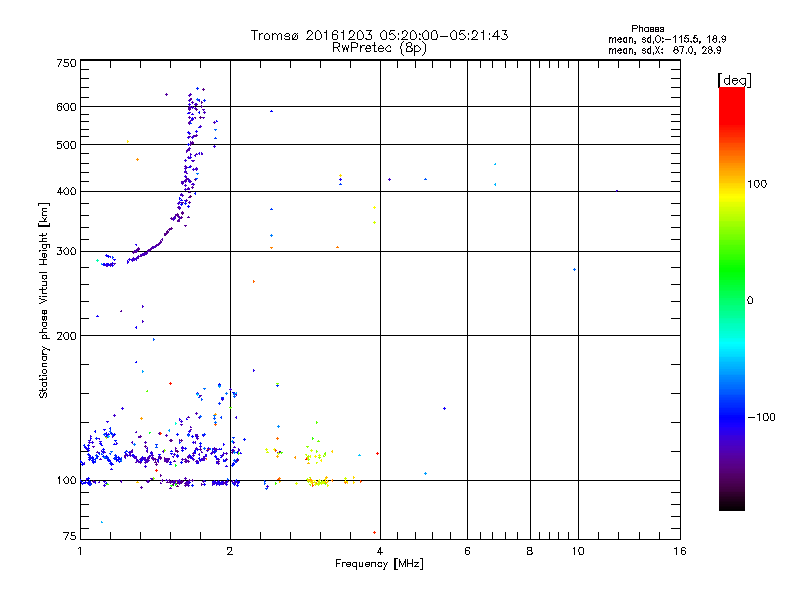
Task: Click the x-axis tick label '16'
Action: coord(680,551)
